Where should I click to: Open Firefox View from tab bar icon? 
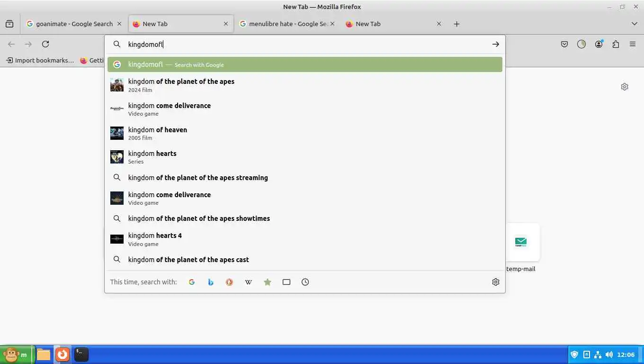[9, 24]
